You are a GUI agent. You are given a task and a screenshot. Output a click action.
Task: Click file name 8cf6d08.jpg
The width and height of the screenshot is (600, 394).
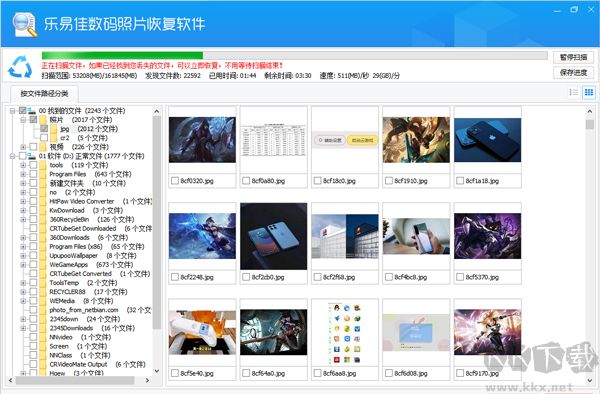pos(411,373)
